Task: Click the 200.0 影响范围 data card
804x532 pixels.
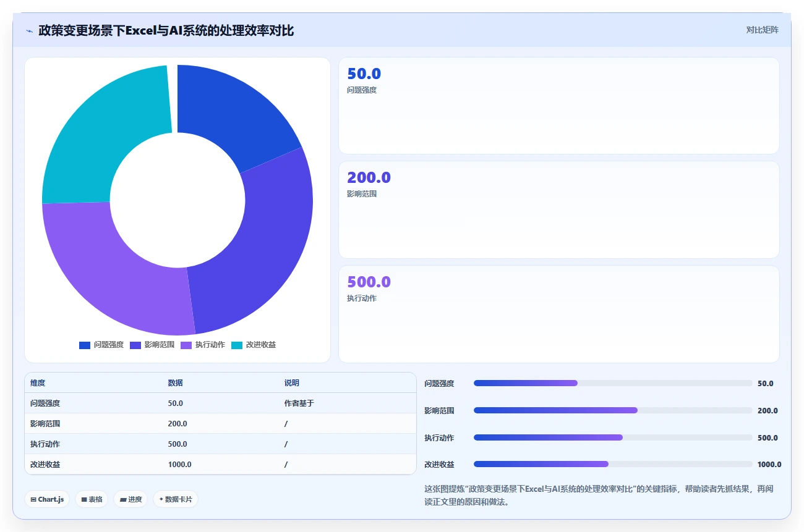Action: click(x=559, y=209)
